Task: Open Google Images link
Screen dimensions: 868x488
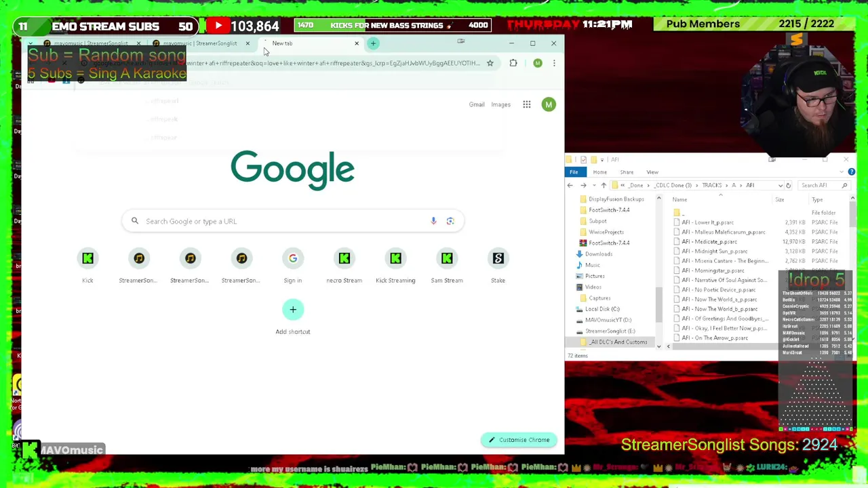Action: pos(500,104)
